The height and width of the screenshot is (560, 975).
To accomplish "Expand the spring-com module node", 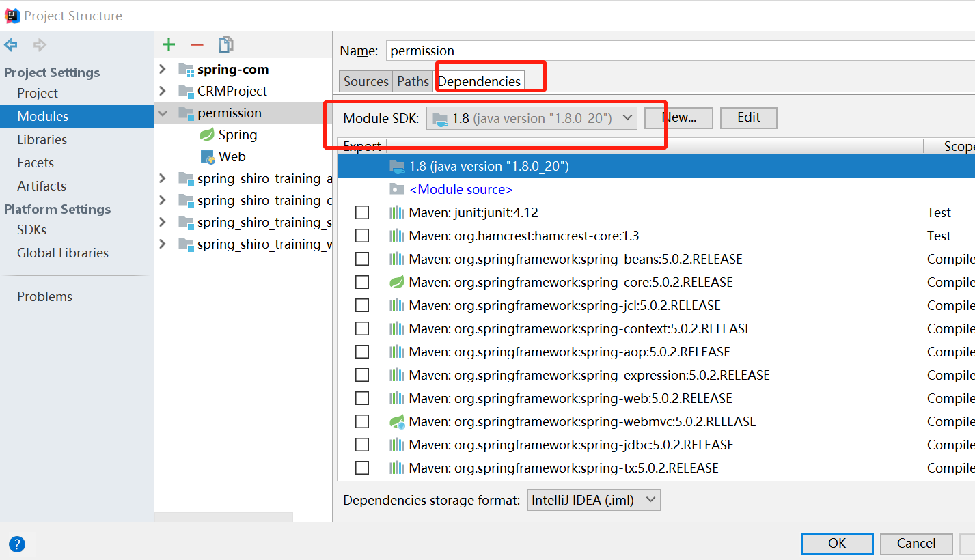I will click(x=162, y=69).
